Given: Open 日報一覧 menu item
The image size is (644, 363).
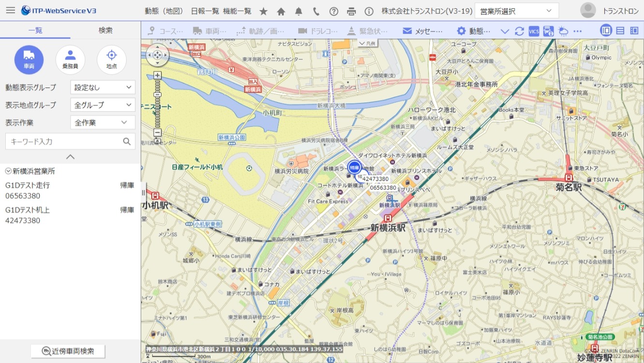Looking at the screenshot, I should click(x=205, y=11).
